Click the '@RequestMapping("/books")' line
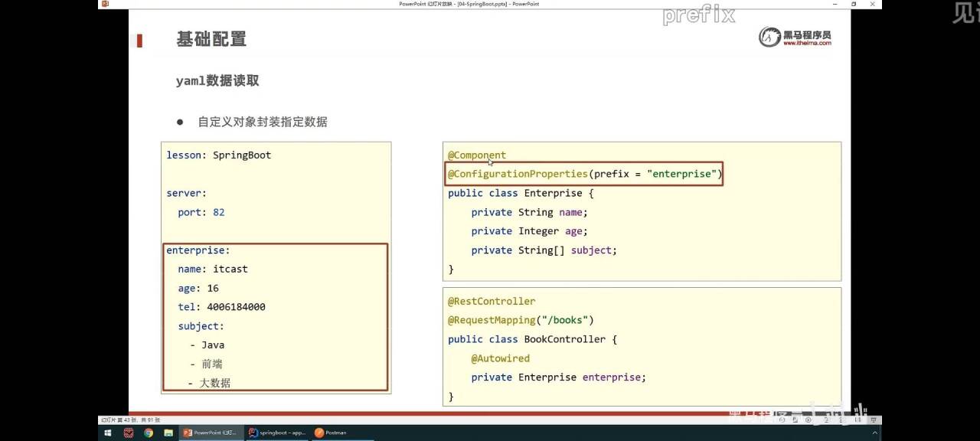980x441 pixels. coord(521,320)
